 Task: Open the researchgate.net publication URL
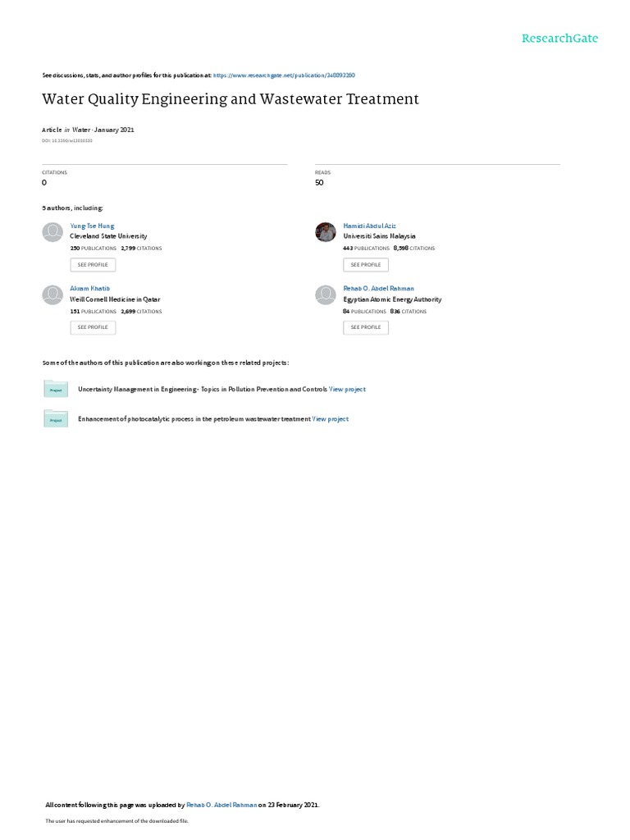(284, 75)
